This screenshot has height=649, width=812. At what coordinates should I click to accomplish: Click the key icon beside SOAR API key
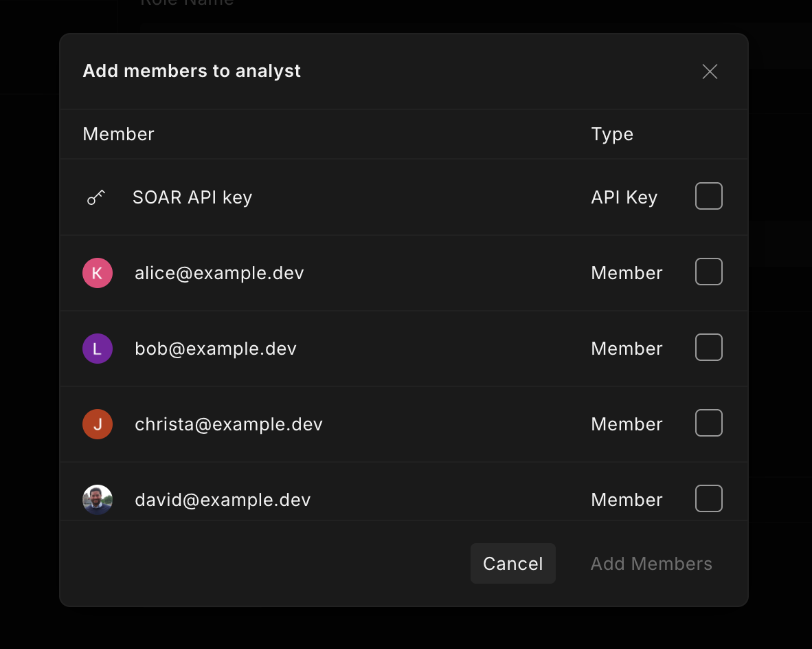tap(96, 198)
